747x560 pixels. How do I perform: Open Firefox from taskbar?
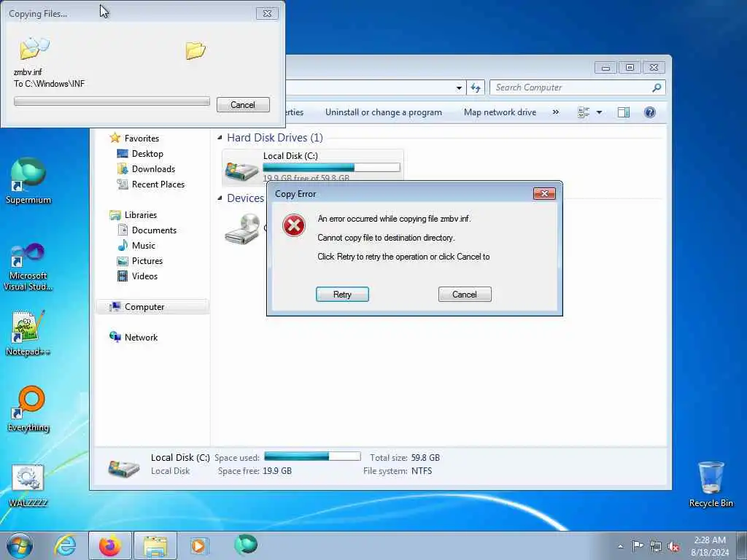(110, 545)
